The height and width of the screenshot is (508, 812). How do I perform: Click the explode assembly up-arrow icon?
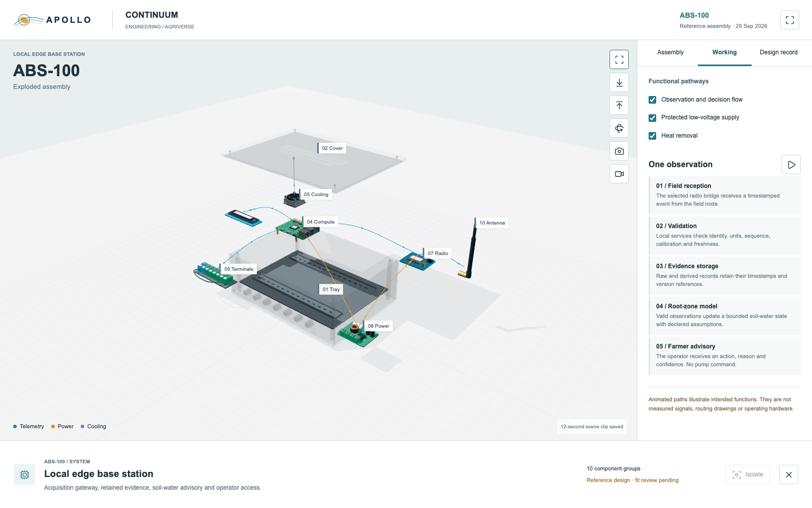pos(619,105)
